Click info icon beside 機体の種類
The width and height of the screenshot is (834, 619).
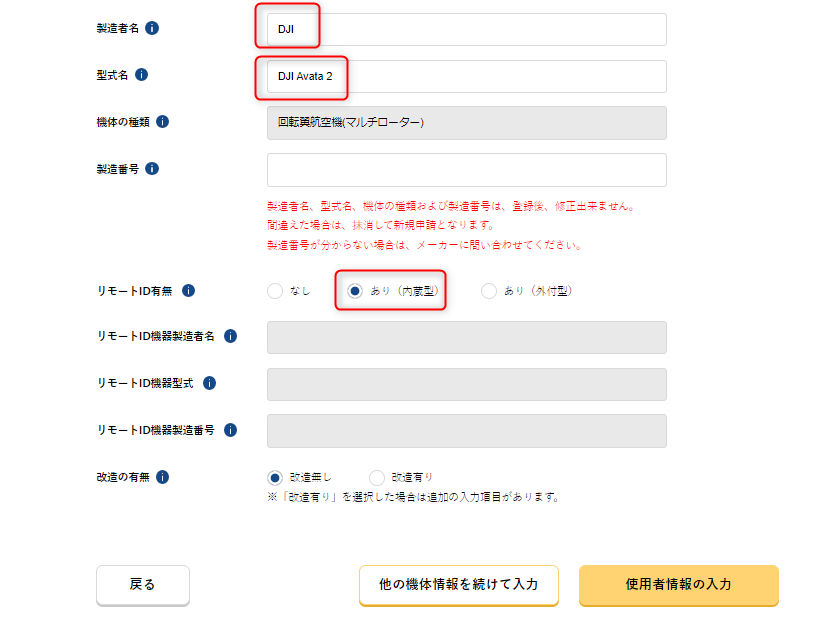162,122
